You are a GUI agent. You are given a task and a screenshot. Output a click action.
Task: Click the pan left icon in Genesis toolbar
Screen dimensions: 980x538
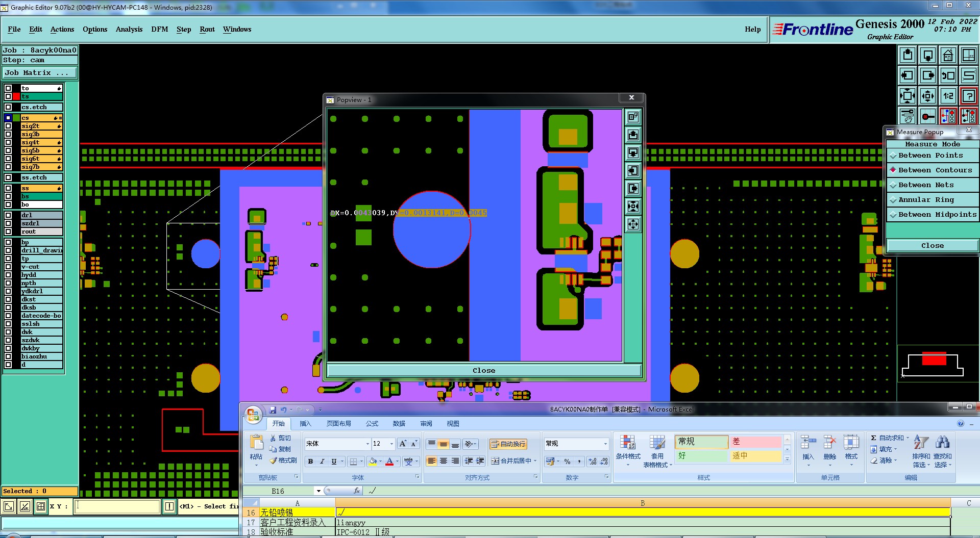(908, 75)
